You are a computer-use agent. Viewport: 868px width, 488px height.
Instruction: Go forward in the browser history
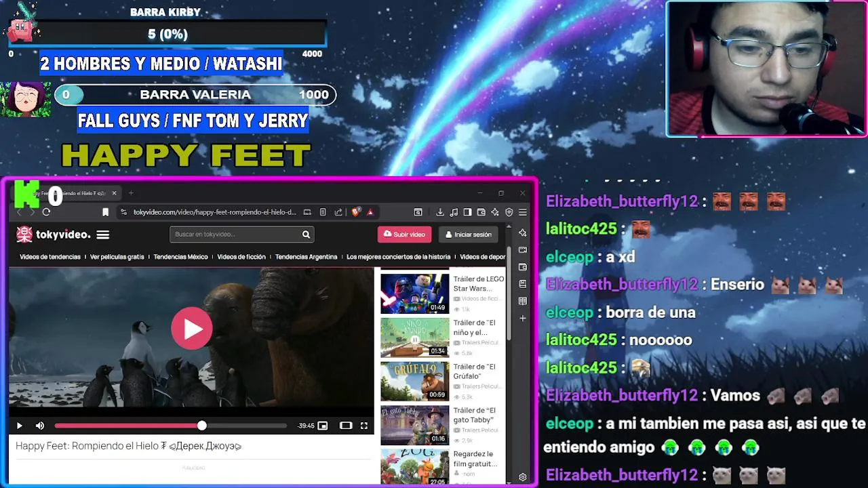coord(32,212)
